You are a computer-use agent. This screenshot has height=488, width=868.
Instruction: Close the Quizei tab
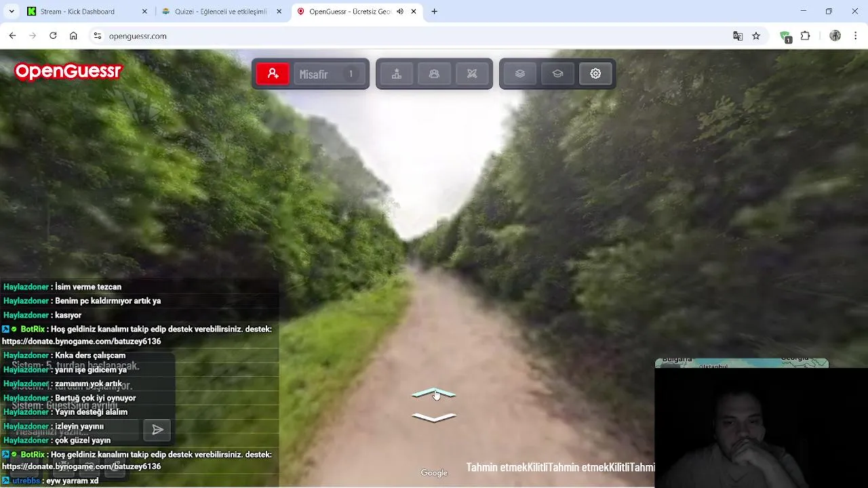[279, 12]
